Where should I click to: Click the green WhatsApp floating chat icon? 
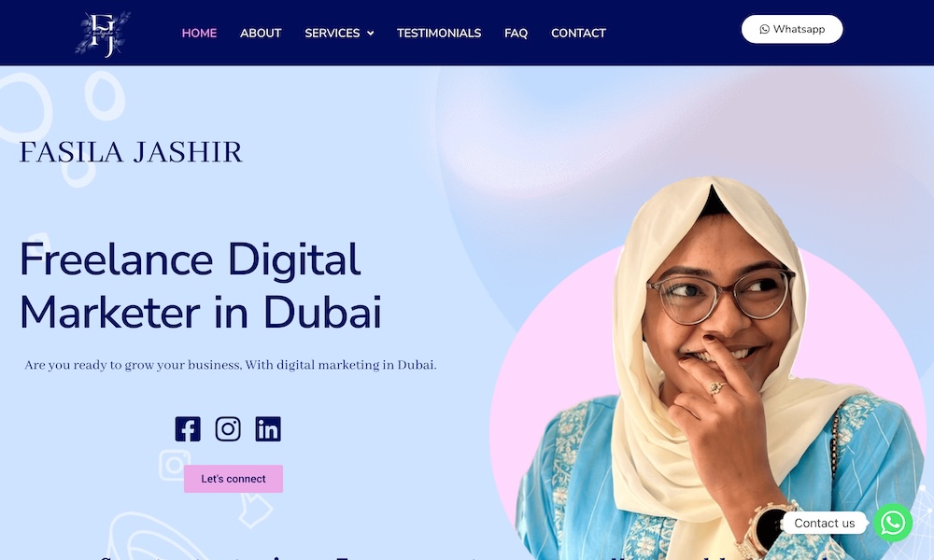click(893, 523)
